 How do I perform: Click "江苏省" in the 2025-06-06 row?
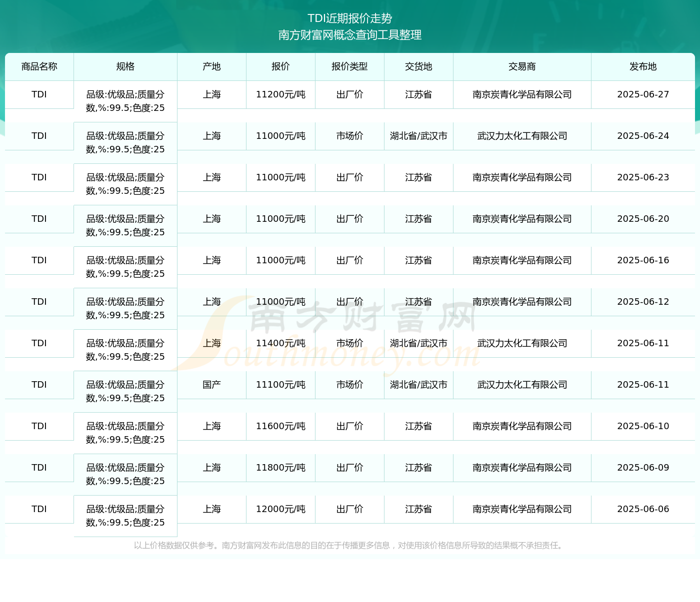click(419, 509)
